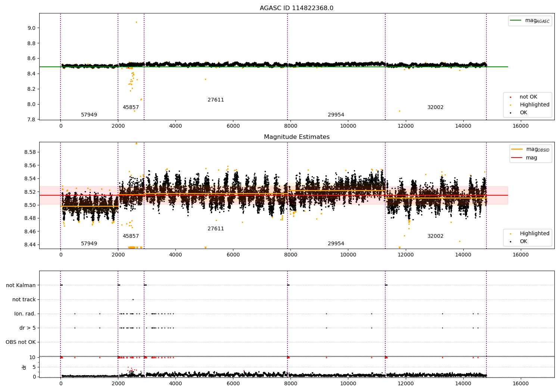Click the green mag AGASC legend line sample
560x392 pixels.
(x=516, y=21)
